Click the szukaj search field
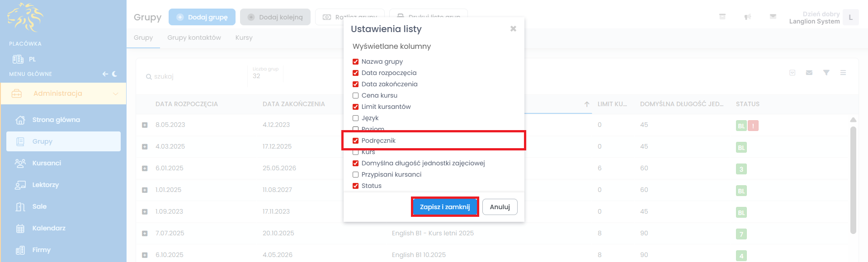The height and width of the screenshot is (262, 868). (194, 76)
